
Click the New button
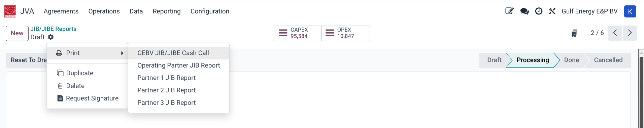pyautogui.click(x=17, y=33)
